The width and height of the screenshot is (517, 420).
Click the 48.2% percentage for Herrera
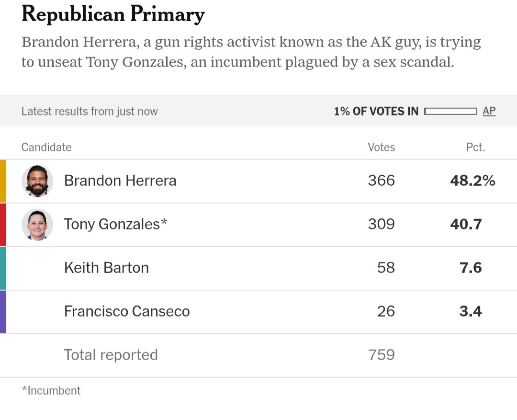click(472, 181)
